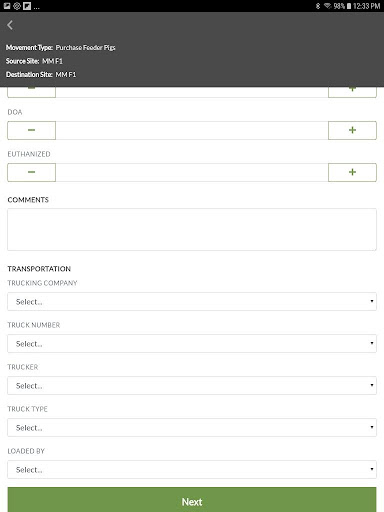Viewport: 384px width, 512px height.
Task: Increase the Euthanized count with plus
Action: click(x=352, y=172)
